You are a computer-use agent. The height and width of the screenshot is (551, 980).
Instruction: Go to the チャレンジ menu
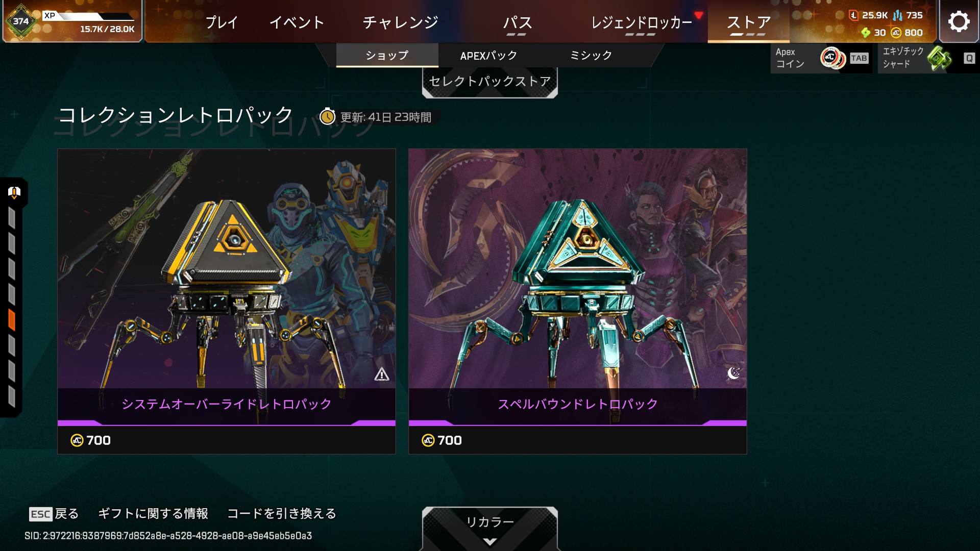click(x=400, y=22)
